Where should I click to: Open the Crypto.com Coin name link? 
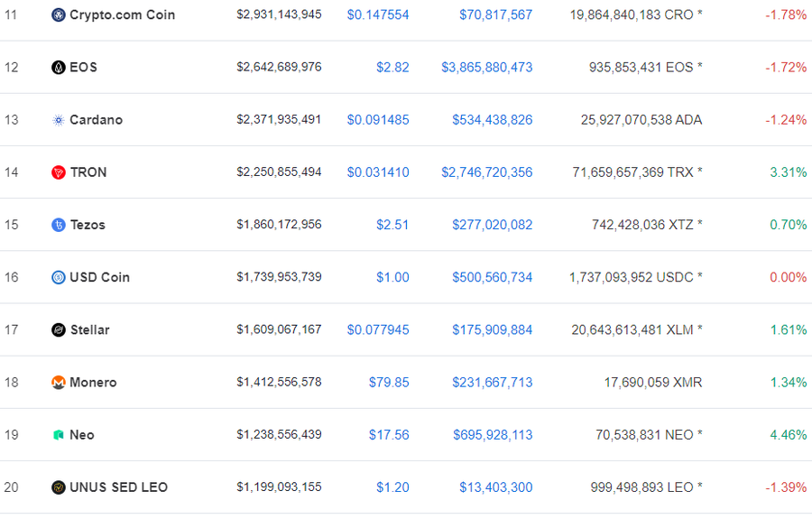tap(122, 15)
